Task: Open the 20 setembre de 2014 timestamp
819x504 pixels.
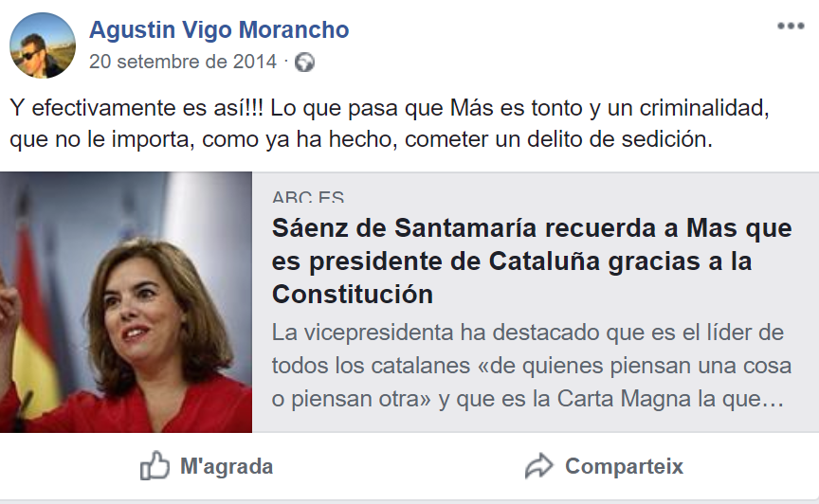Action: [x=183, y=62]
